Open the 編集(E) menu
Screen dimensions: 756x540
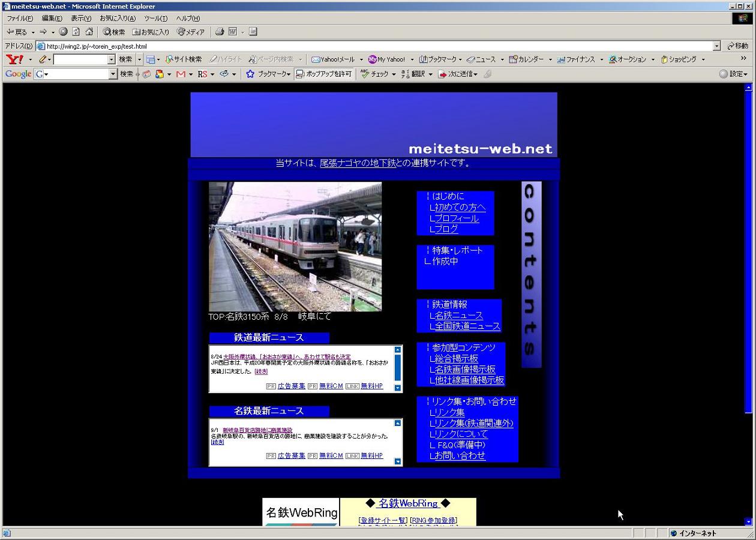tap(52, 19)
